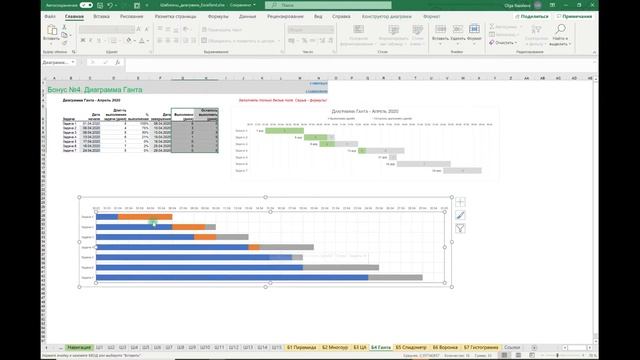Click the Найти и выделить magnifier icon

pos(560,29)
